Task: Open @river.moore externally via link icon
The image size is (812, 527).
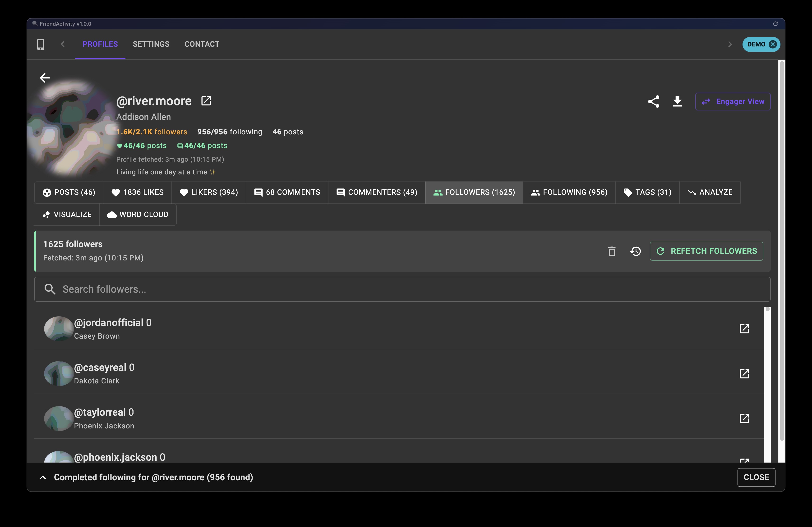Action: (206, 101)
